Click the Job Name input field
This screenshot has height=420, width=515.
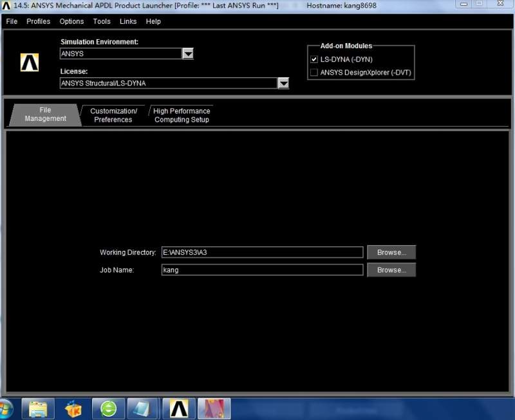point(263,270)
